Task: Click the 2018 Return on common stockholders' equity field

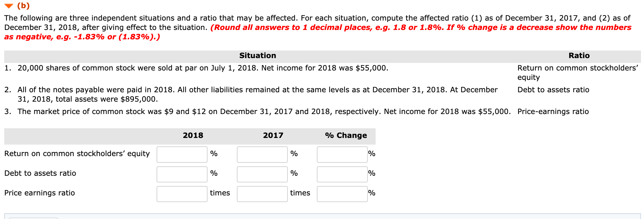Action: (181, 154)
